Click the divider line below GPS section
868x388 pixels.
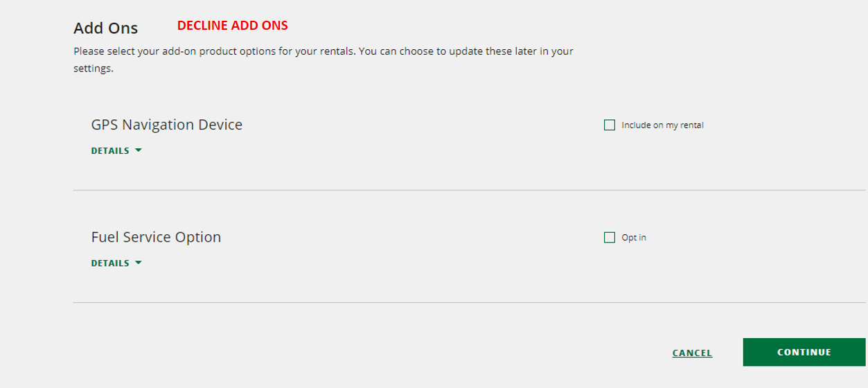(469, 190)
